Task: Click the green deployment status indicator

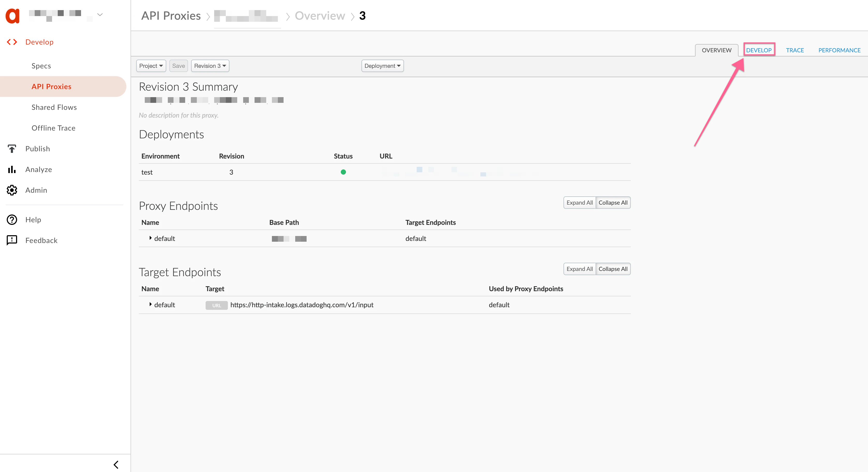Action: pyautogui.click(x=343, y=172)
